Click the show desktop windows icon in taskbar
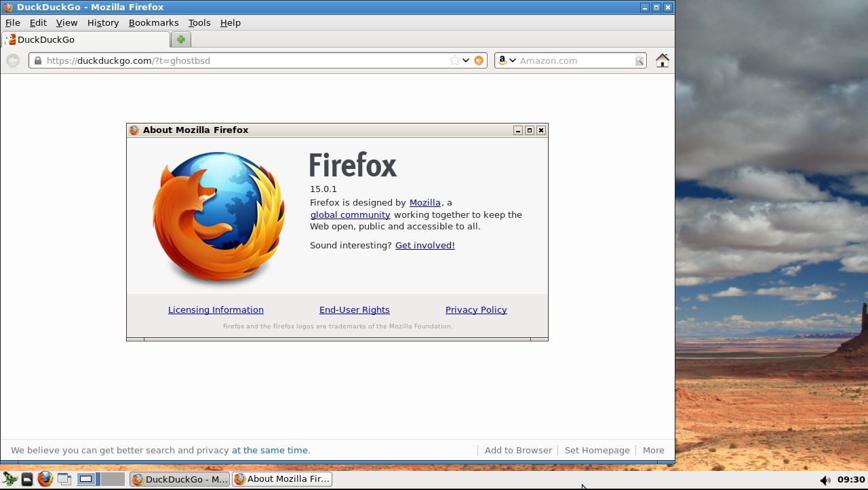Image resolution: width=868 pixels, height=490 pixels. 64,479
